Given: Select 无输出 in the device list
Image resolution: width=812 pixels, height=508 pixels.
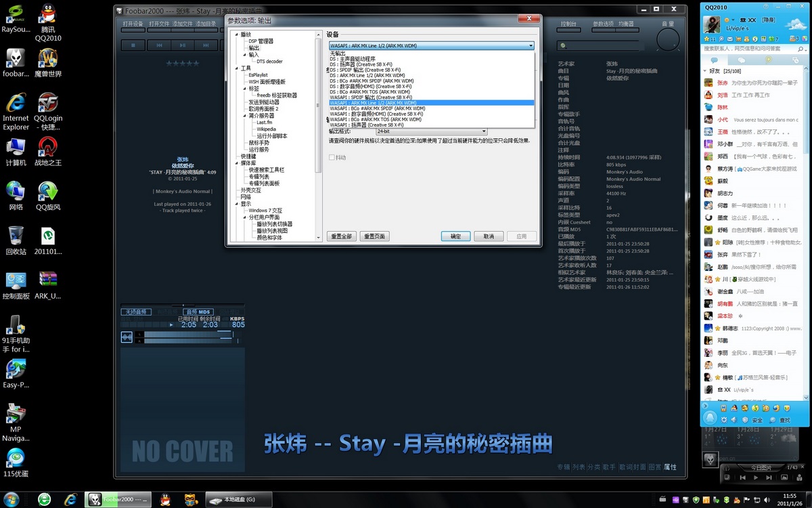Looking at the screenshot, I should click(432, 54).
